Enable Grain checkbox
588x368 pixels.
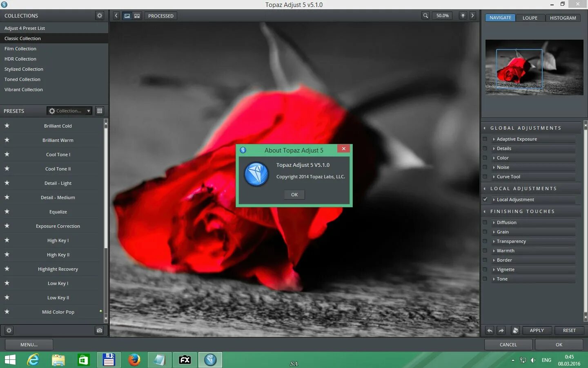[485, 232]
